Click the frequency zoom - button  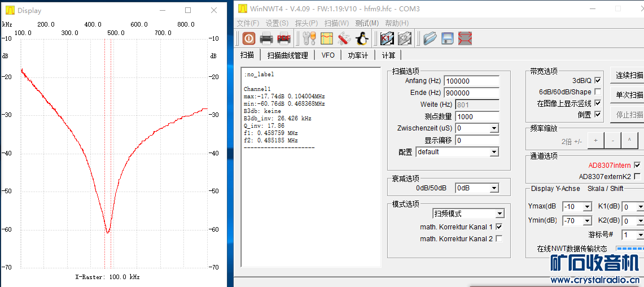(x=612, y=141)
